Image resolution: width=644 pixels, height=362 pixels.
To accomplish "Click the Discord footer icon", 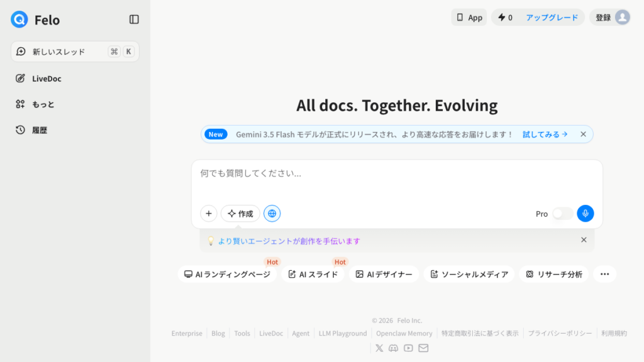I will click(394, 348).
